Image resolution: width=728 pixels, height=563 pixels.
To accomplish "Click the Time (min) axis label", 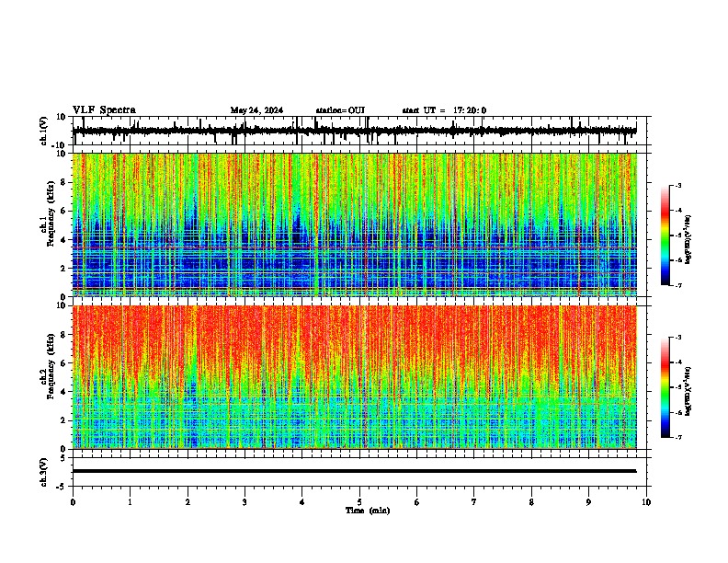I will click(x=368, y=511).
